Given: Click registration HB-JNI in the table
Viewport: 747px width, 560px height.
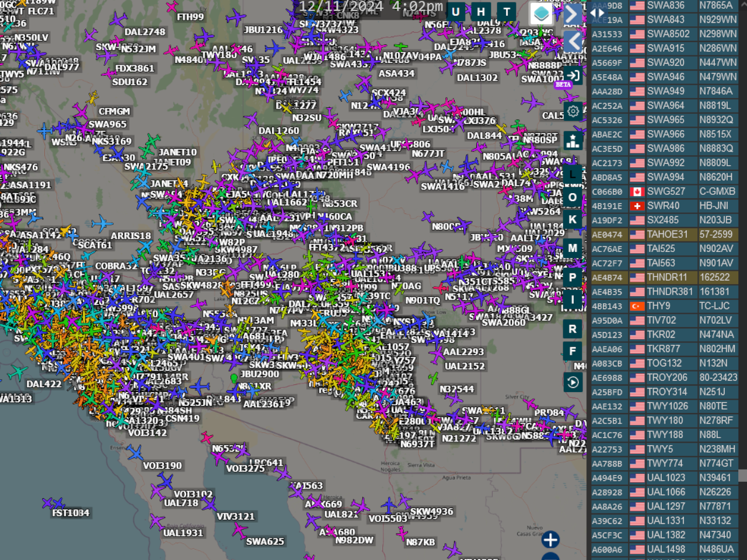Looking at the screenshot, I should [714, 206].
